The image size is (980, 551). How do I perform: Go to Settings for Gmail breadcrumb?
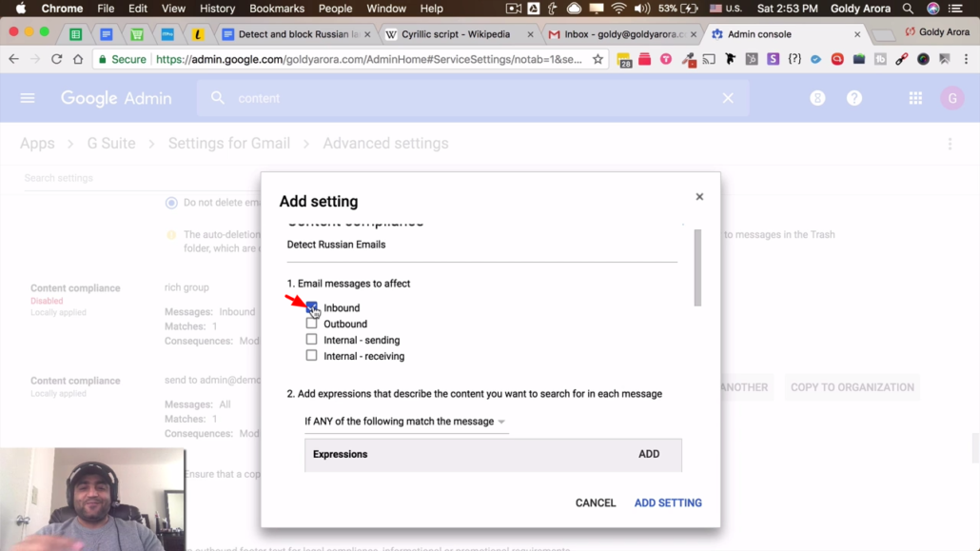tap(228, 144)
